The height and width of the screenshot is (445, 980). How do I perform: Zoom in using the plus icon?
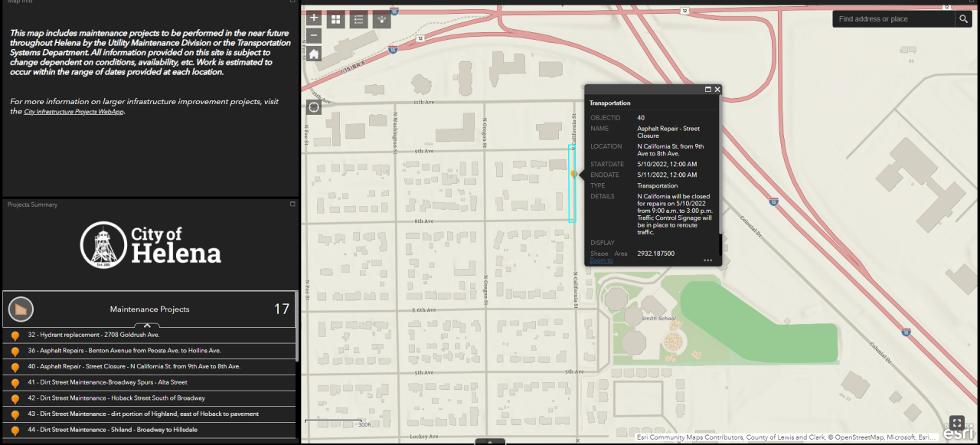coord(313,17)
